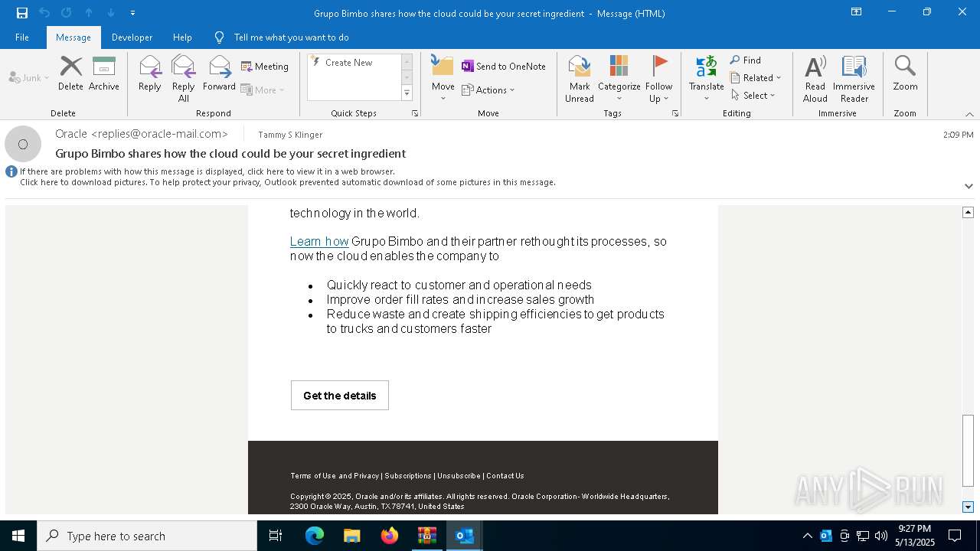Screen dimensions: 980x551
Task: Expand the Actions dropdown
Action: (488, 90)
